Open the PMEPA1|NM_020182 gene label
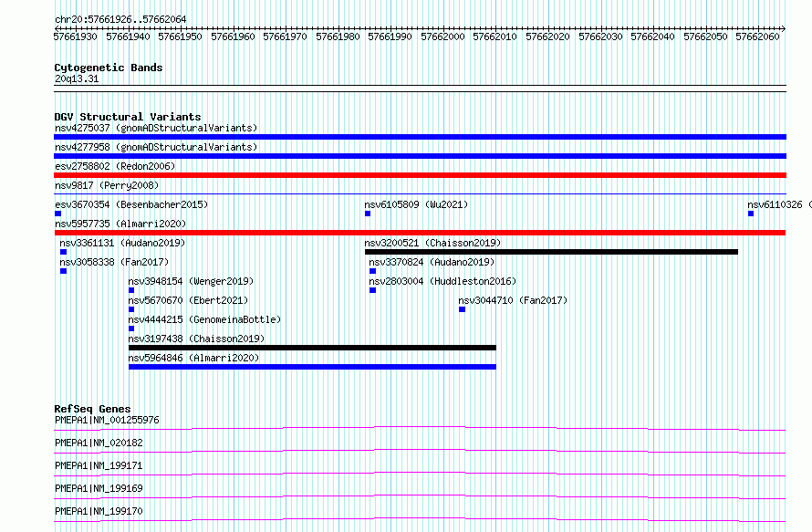The height and width of the screenshot is (532, 812). pos(99,443)
